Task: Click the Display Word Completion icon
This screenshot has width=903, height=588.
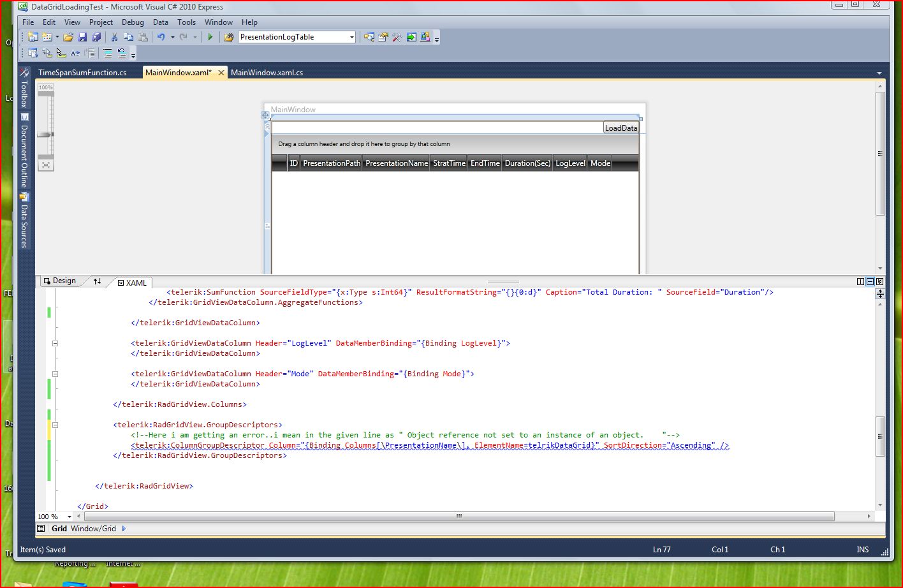Action: pos(75,54)
